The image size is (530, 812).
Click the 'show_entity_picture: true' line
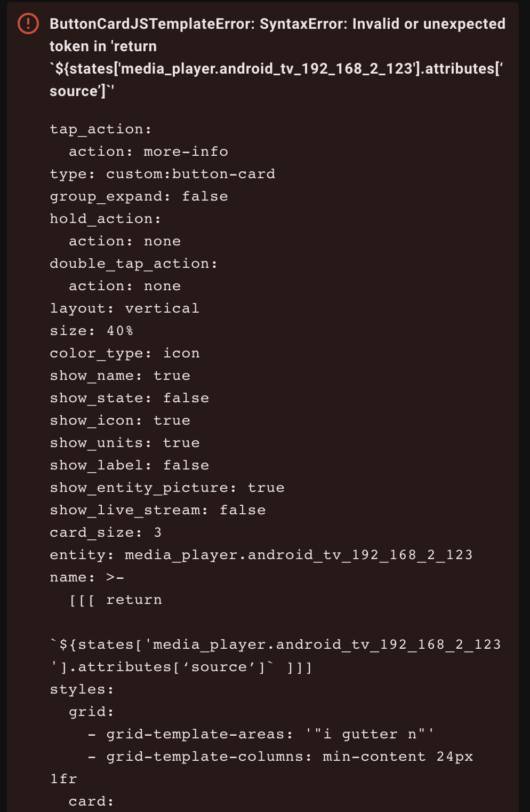[167, 488]
